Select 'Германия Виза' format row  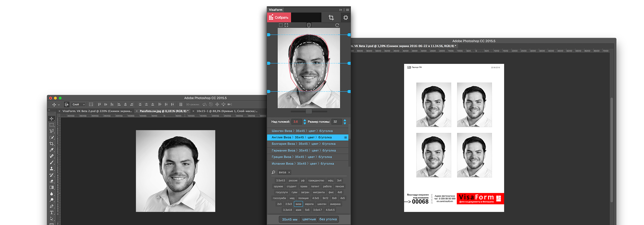[x=307, y=151]
